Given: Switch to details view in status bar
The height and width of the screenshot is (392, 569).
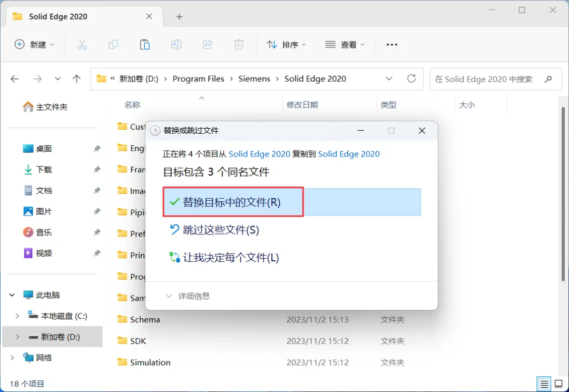Looking at the screenshot, I should [x=544, y=383].
